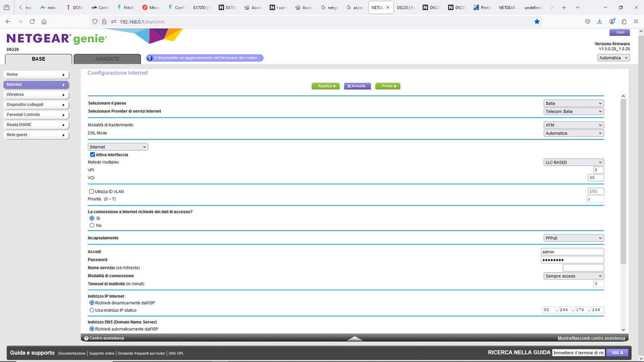Open the Rete guest menu item
Screen dimensions: 644x362
pos(36,135)
